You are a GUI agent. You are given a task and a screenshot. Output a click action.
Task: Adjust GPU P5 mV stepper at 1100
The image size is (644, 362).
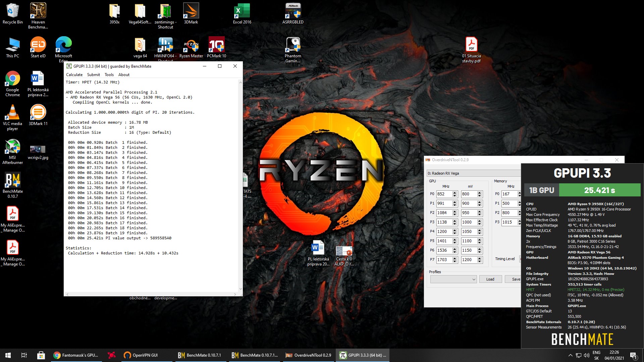pos(480,241)
